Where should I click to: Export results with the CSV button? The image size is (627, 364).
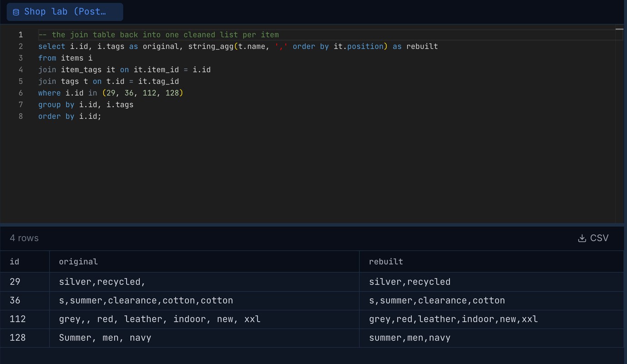[x=593, y=238]
